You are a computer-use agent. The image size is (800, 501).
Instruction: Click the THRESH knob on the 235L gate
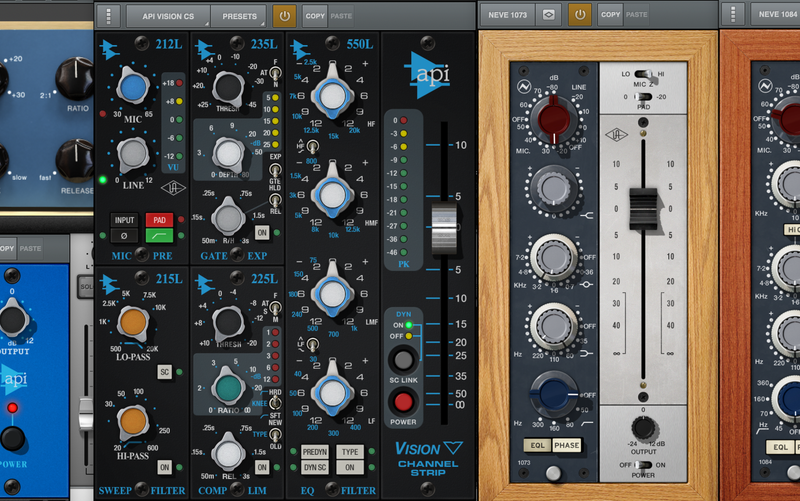[x=228, y=88]
